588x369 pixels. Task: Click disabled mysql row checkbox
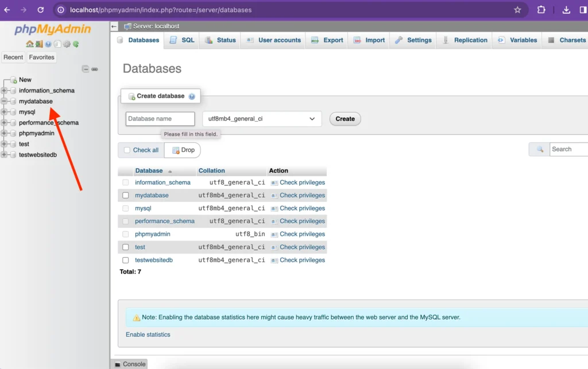(126, 208)
